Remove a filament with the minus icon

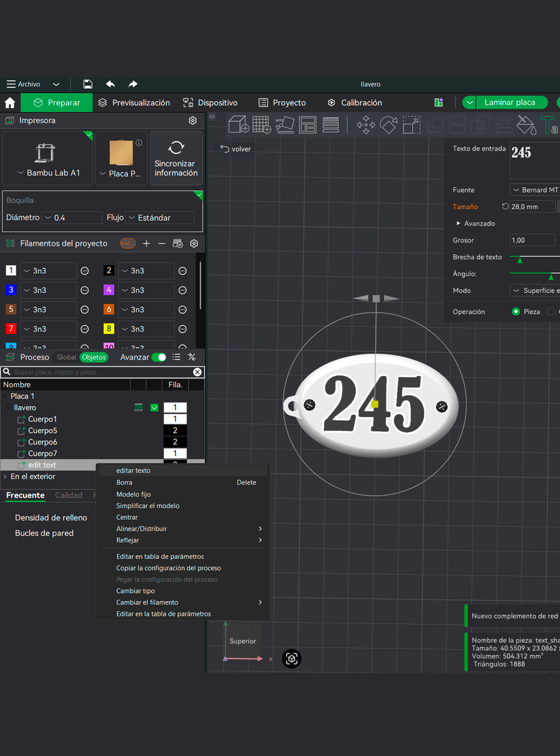click(x=162, y=244)
